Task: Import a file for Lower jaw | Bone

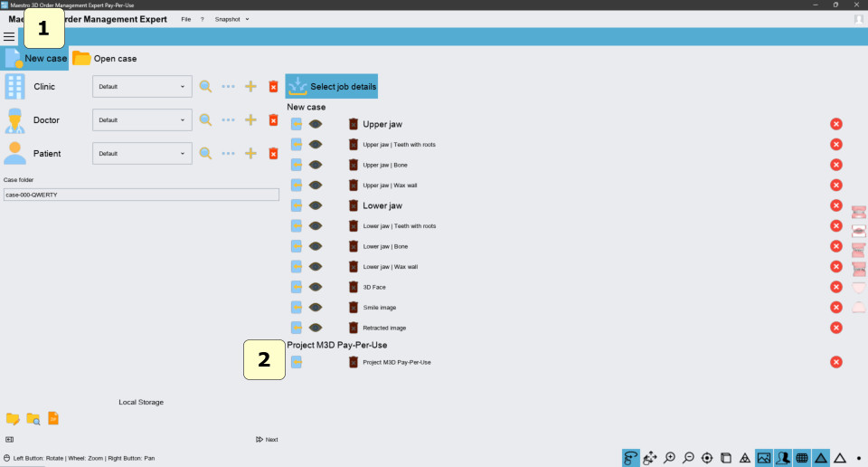Action: [297, 246]
